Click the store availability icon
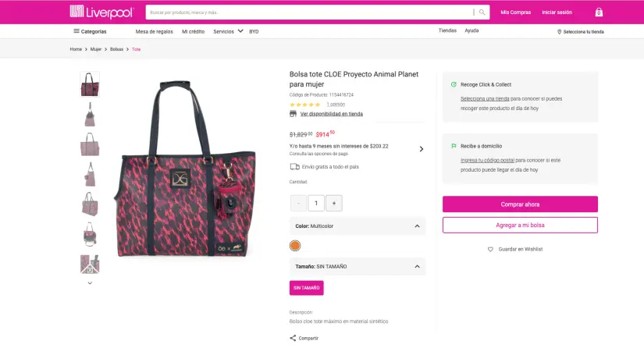Image resolution: width=644 pixels, height=348 pixels. click(294, 114)
